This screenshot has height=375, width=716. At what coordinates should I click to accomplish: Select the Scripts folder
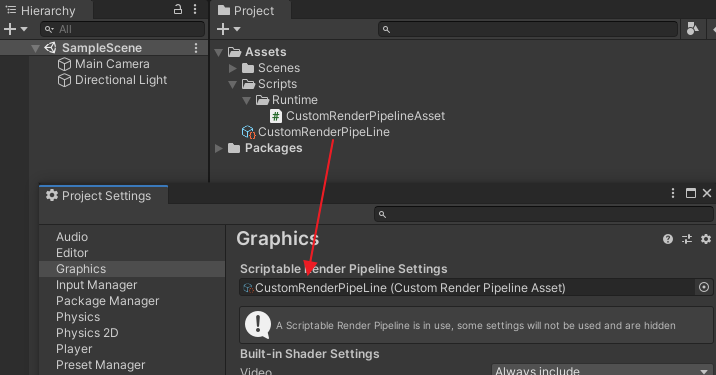pyautogui.click(x=277, y=84)
